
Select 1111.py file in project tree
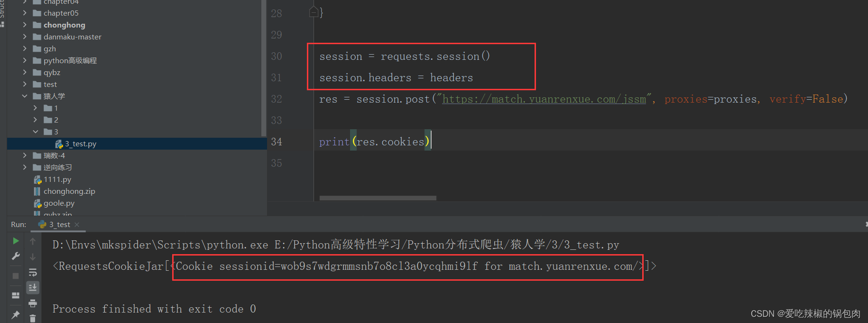(57, 180)
